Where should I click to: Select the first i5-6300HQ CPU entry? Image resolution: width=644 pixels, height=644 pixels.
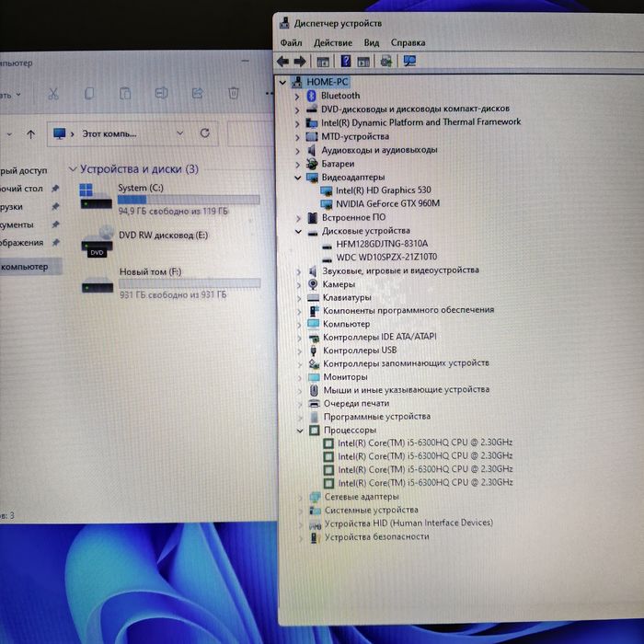point(425,443)
